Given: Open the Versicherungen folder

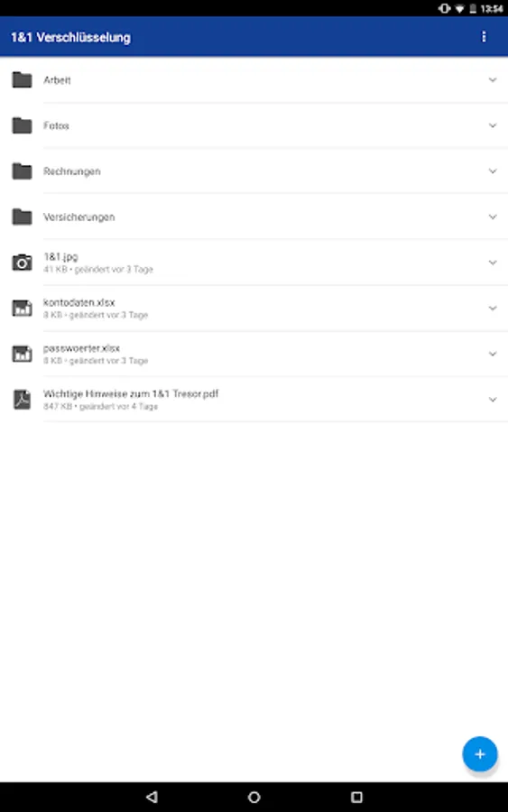Looking at the screenshot, I should 254,217.
